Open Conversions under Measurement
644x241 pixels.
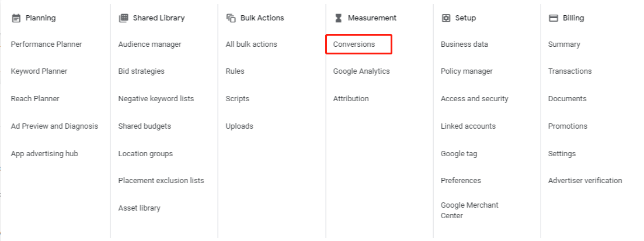click(x=354, y=44)
